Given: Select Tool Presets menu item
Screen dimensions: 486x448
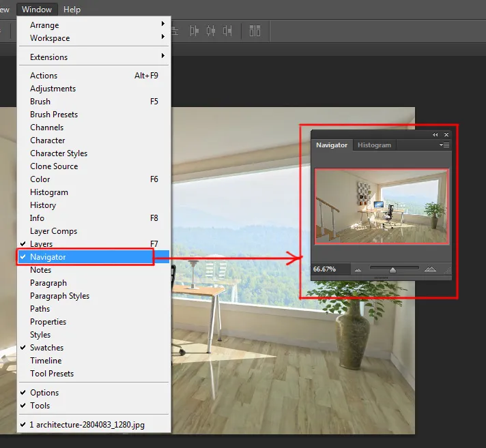Looking at the screenshot, I should [94, 374].
